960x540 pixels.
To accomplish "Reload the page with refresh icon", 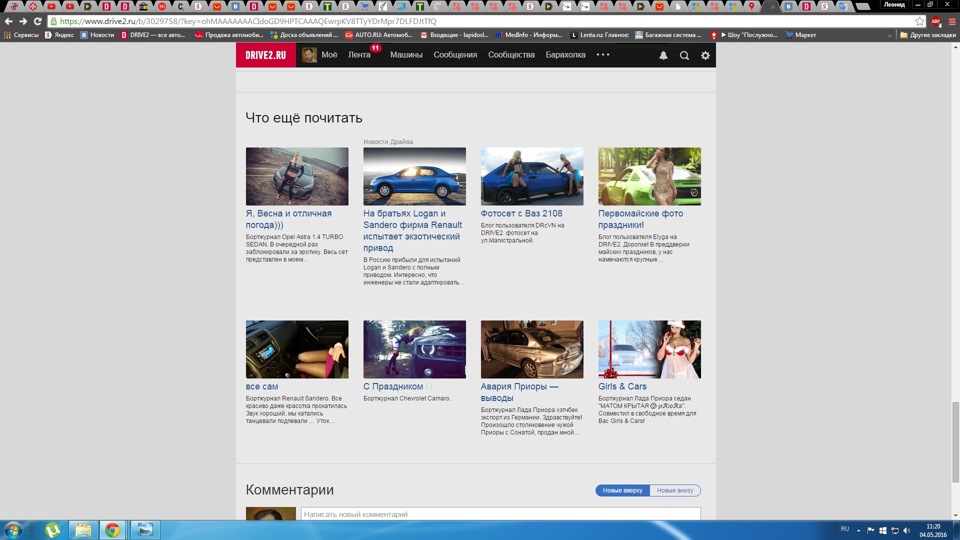I will point(37,21).
